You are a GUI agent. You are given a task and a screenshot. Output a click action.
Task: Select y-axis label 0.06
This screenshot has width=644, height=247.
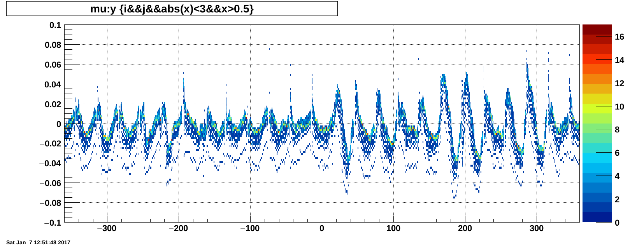coord(53,65)
